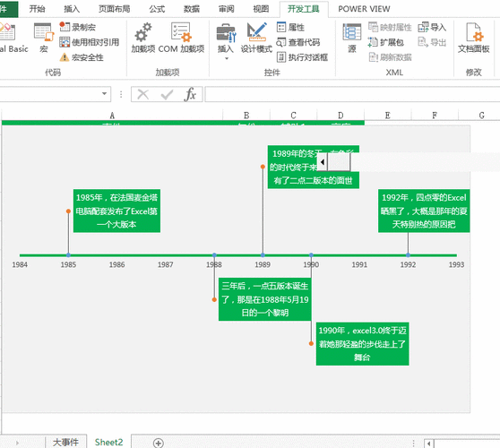Open 文档面板
The width and height of the screenshot is (500, 448).
(473, 38)
